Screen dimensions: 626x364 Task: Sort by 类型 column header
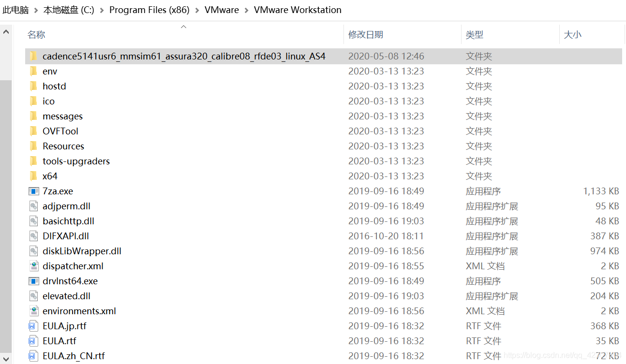[475, 35]
